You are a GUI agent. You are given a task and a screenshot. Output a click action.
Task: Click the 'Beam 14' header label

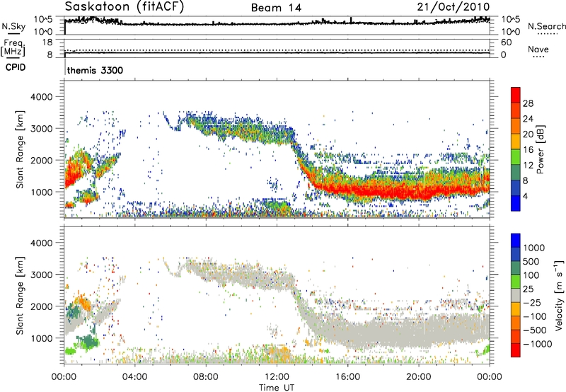pos(276,8)
